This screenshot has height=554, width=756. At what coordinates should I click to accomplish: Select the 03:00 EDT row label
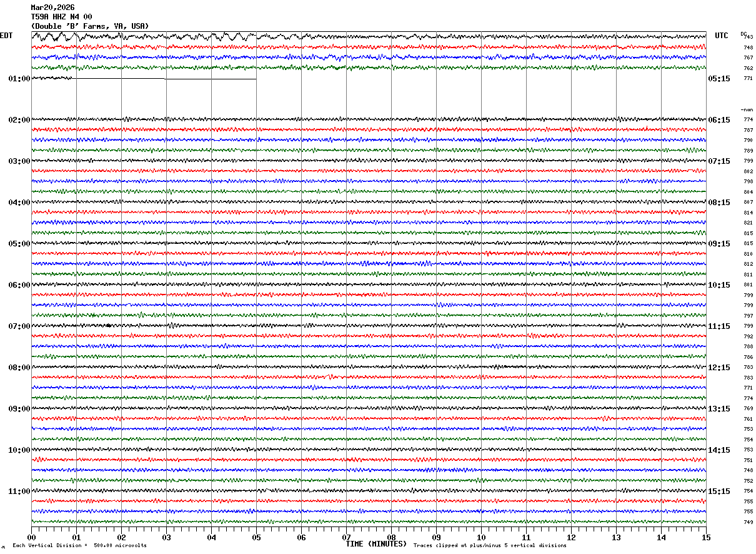click(x=19, y=161)
